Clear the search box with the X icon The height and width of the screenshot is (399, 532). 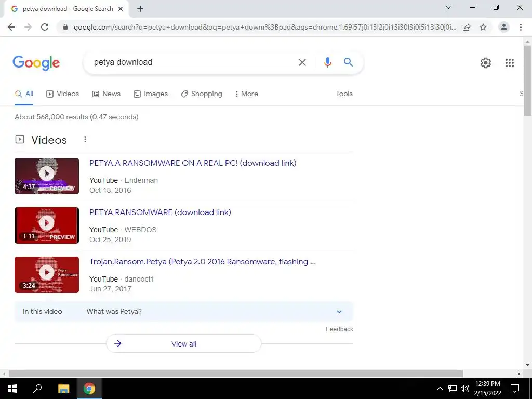(x=302, y=62)
